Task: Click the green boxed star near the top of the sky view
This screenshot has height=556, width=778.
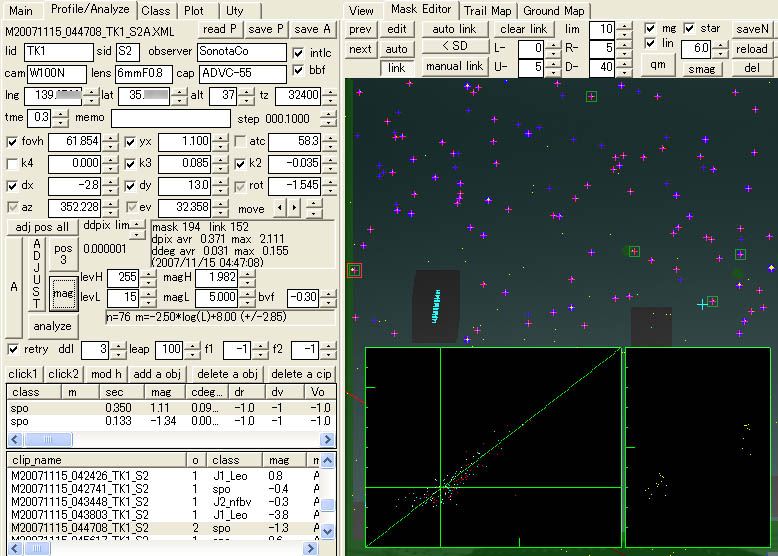Action: point(591,96)
